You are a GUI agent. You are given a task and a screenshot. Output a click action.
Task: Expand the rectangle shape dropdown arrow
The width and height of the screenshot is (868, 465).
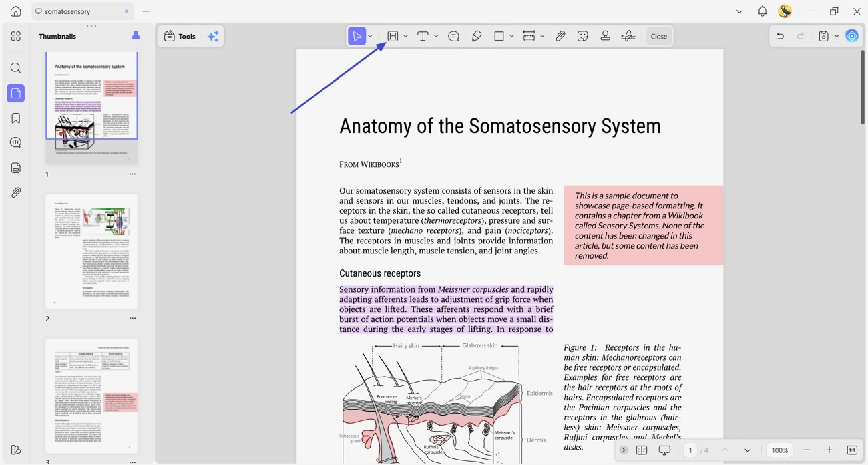coord(512,37)
